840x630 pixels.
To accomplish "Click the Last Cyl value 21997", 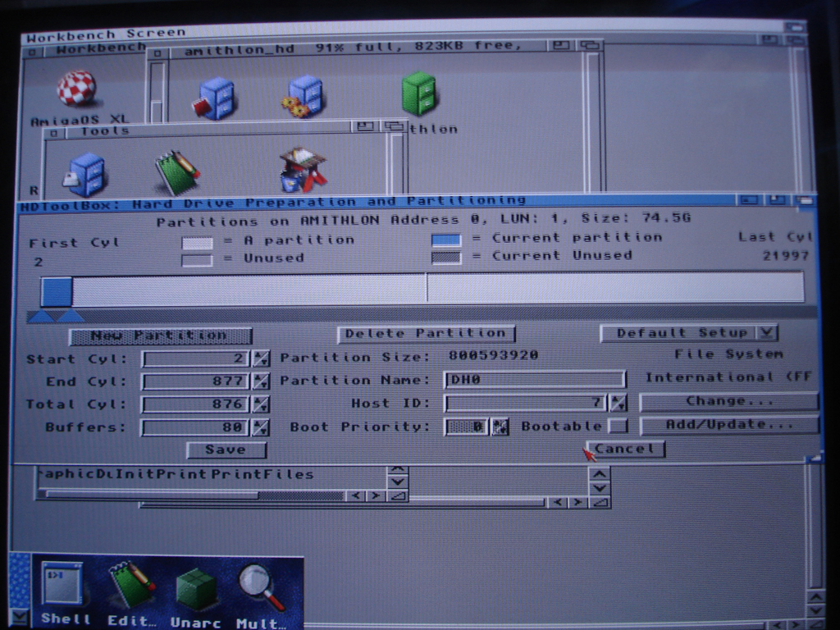I will pyautogui.click(x=785, y=256).
